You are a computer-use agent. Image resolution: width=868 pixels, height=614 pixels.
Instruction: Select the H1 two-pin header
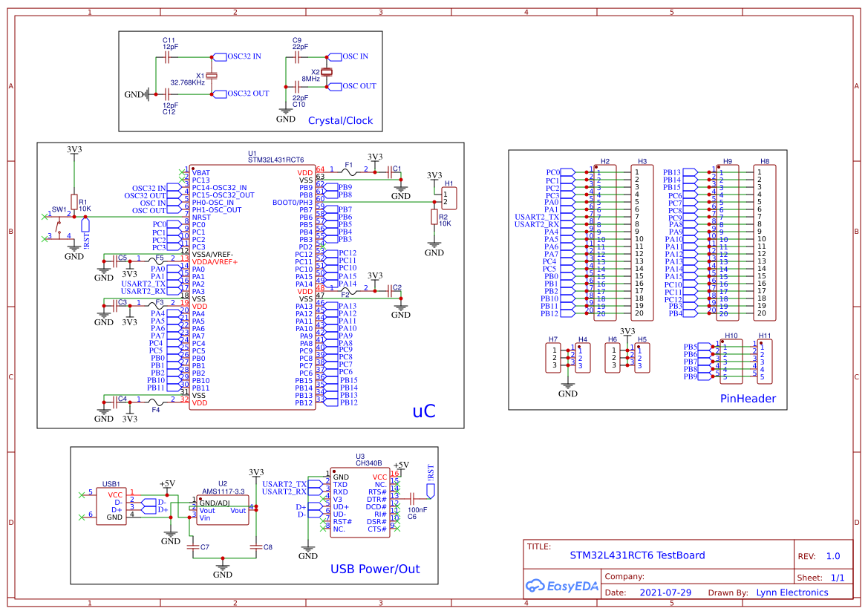[449, 198]
